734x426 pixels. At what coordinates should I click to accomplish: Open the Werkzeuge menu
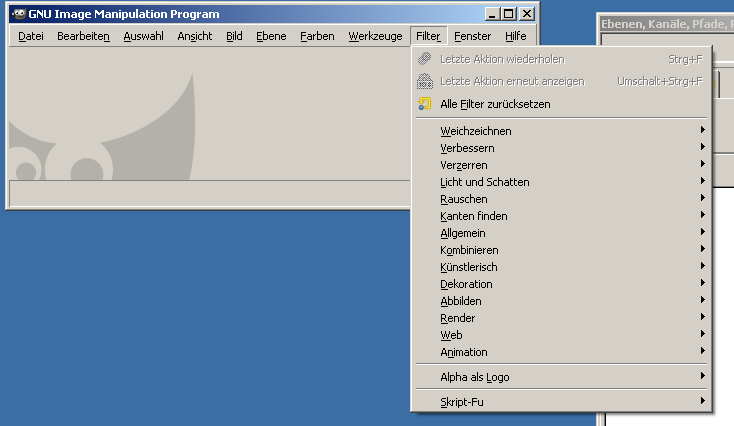[375, 36]
